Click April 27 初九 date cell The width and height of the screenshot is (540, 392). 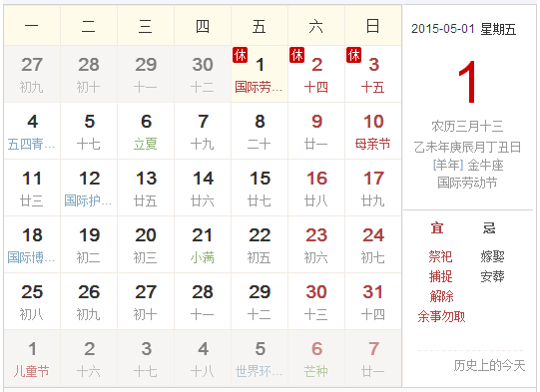pos(32,74)
